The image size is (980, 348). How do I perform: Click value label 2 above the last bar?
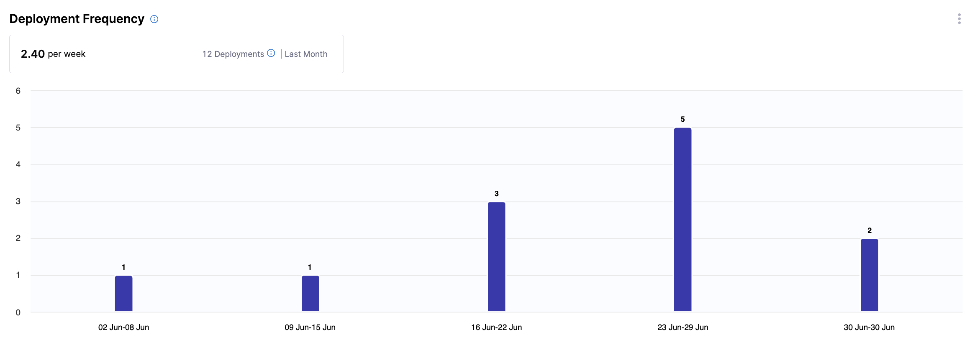click(869, 230)
